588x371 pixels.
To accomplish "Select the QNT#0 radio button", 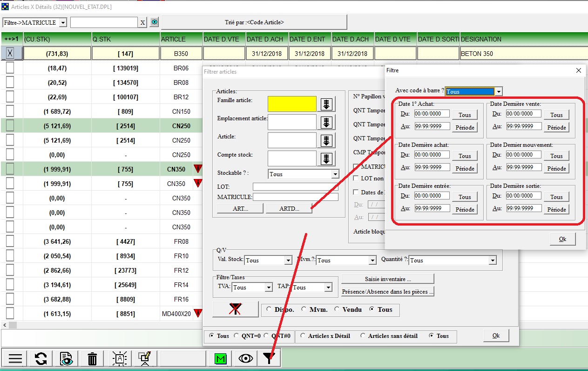I will pyautogui.click(x=266, y=336).
